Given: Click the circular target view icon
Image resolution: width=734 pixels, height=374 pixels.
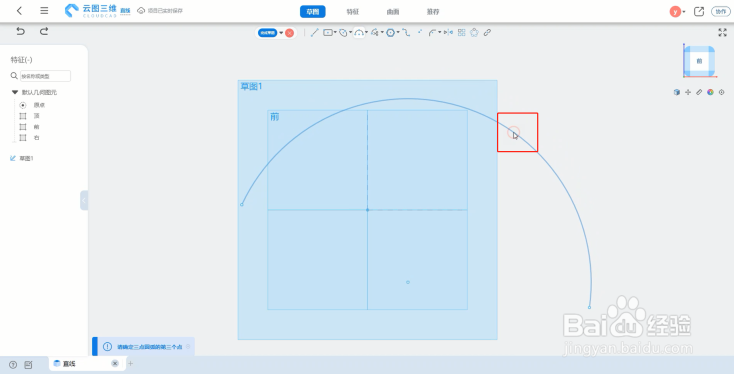Looking at the screenshot, I should point(721,92).
